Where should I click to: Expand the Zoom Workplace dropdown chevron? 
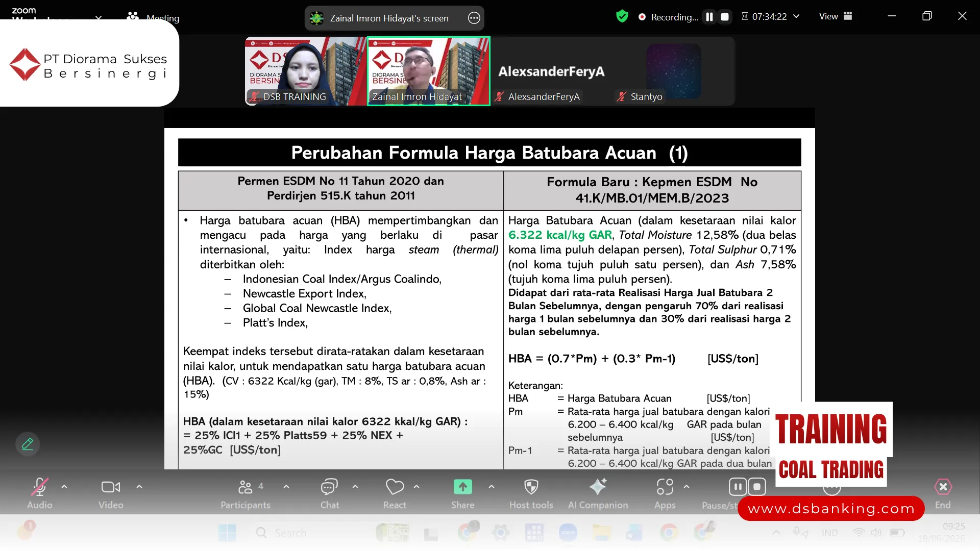click(99, 18)
